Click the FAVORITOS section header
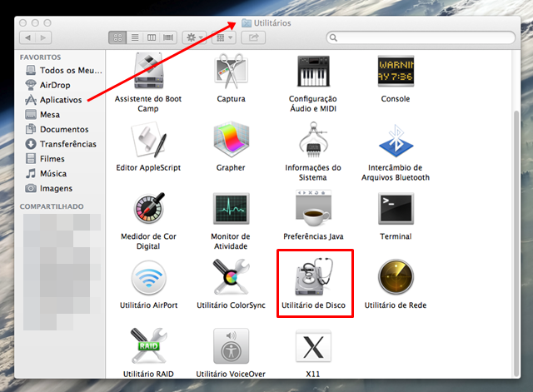The image size is (533, 392). [41, 57]
